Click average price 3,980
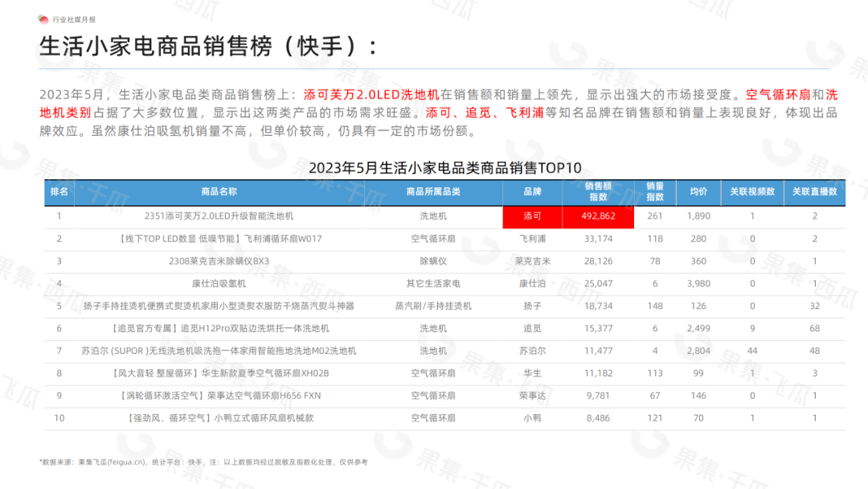 (698, 284)
